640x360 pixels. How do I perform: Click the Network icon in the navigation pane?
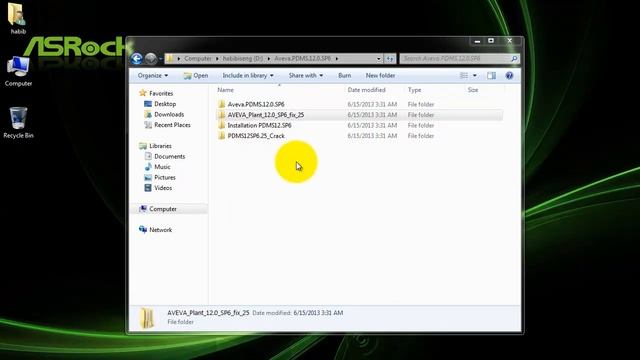tap(142, 230)
